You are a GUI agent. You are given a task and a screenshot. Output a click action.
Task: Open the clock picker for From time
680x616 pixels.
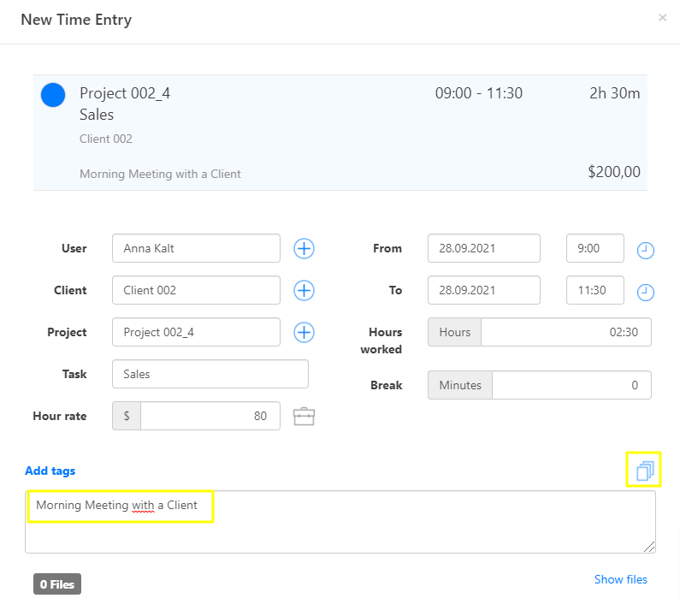tap(646, 251)
